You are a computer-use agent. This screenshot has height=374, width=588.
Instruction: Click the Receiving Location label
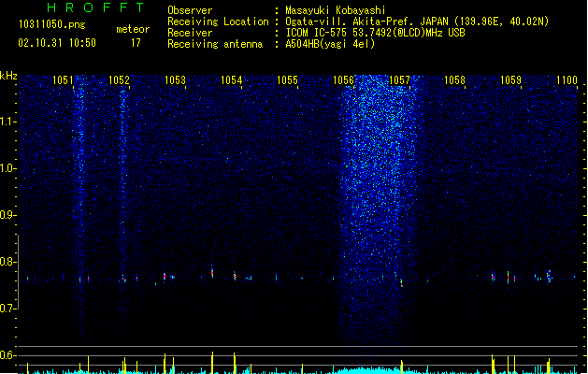click(218, 22)
